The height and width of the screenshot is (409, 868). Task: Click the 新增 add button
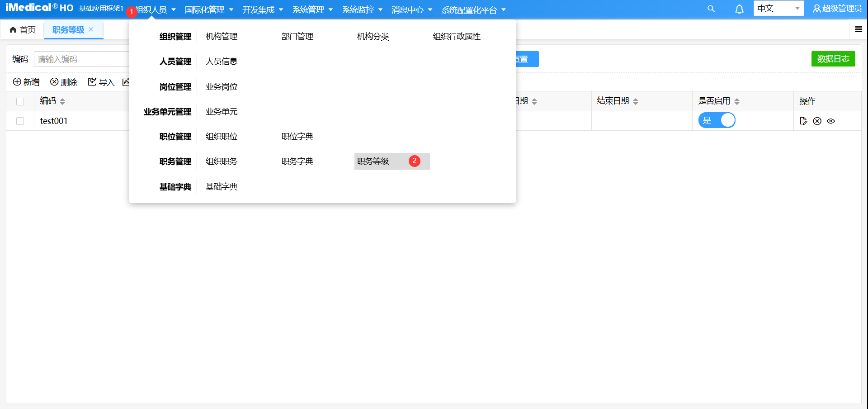click(26, 82)
